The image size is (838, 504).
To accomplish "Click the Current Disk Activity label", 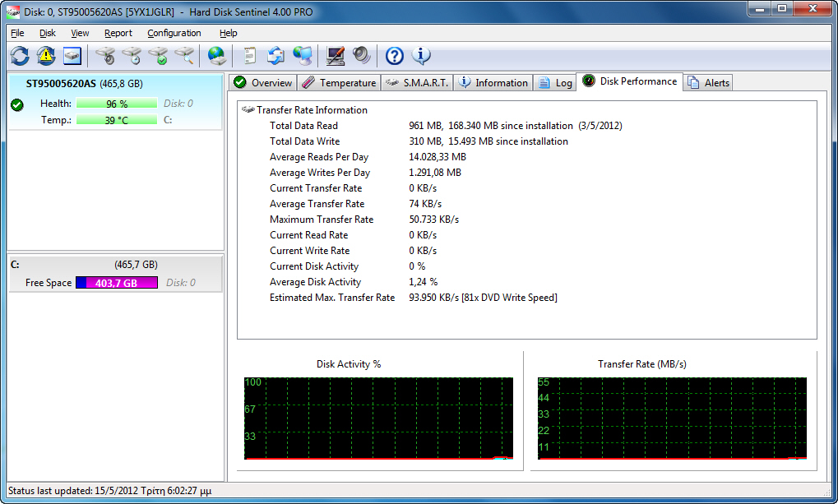I will [x=314, y=266].
